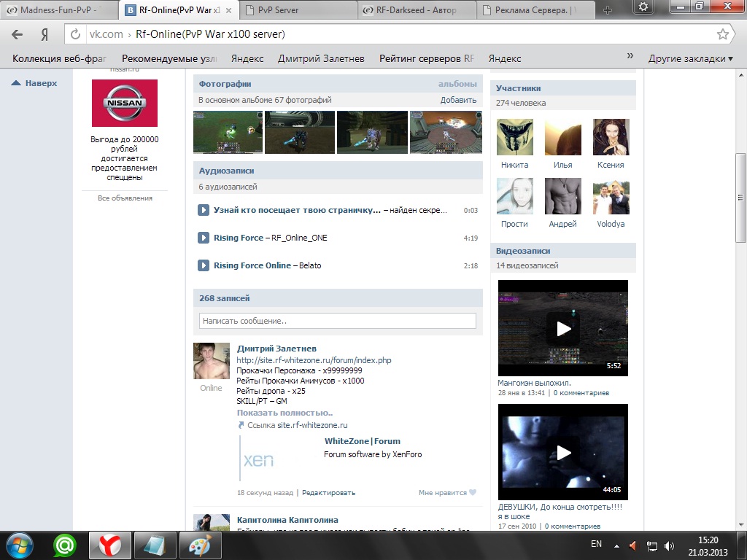Open the site.rf-whitezone.ru forum URL link
Screen dimensions: 747x560
314,360
